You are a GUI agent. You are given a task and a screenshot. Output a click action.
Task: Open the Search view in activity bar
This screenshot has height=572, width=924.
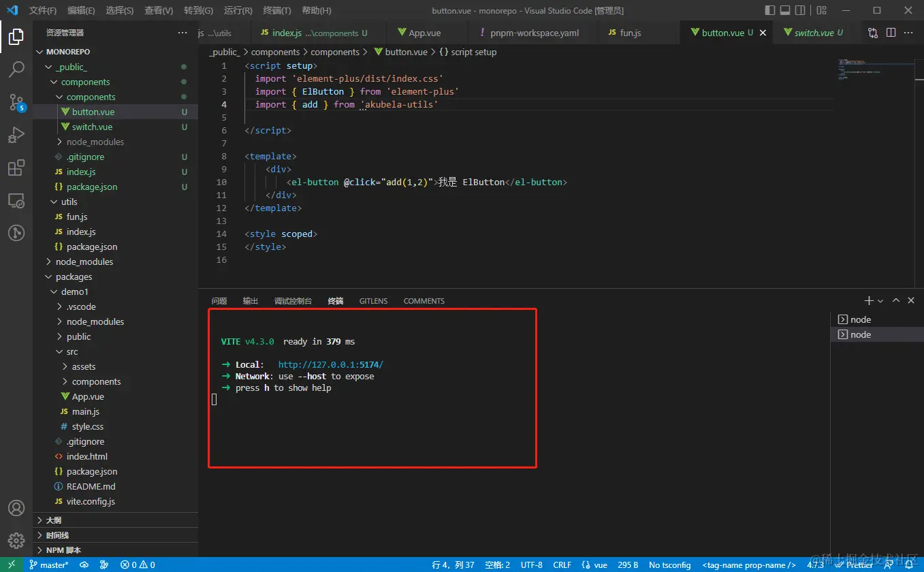point(16,69)
